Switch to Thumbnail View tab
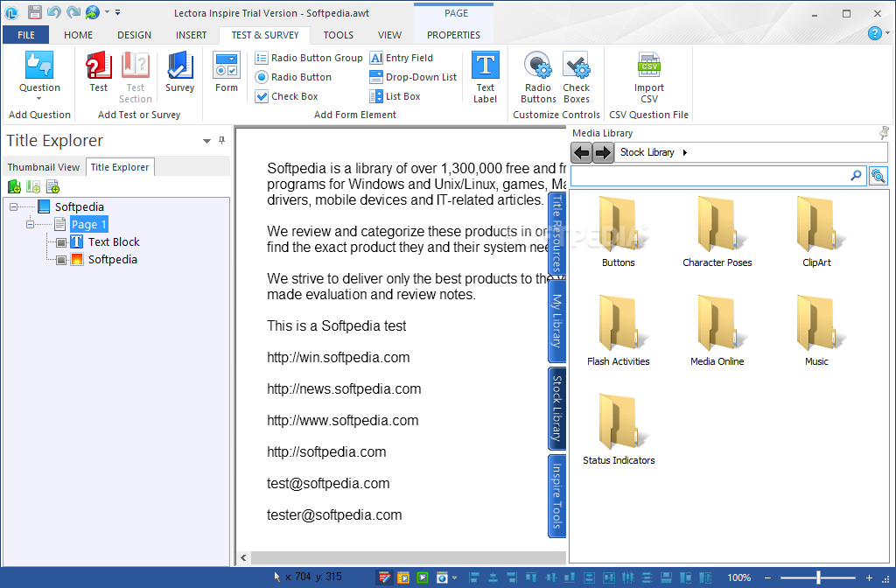 [44, 167]
